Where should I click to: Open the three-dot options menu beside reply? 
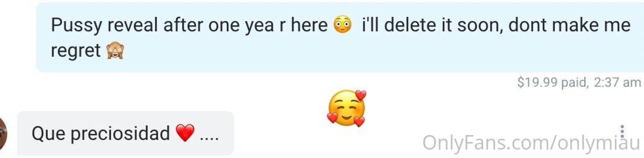(622, 131)
